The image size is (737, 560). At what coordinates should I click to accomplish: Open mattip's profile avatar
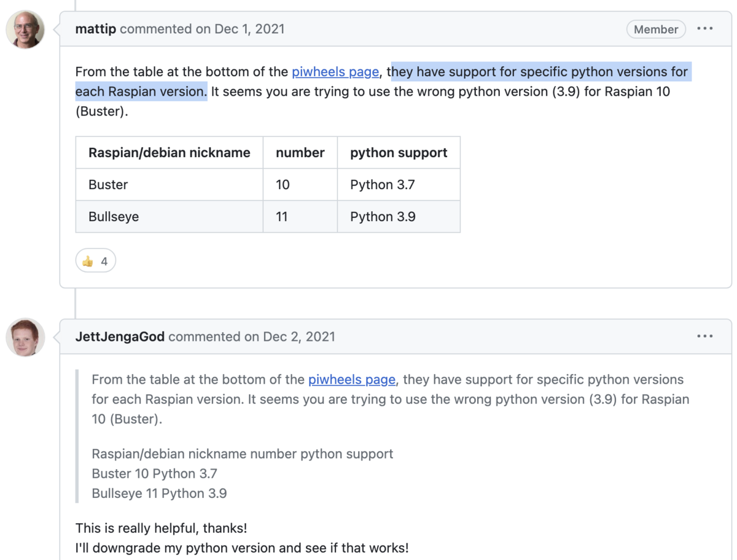click(25, 29)
